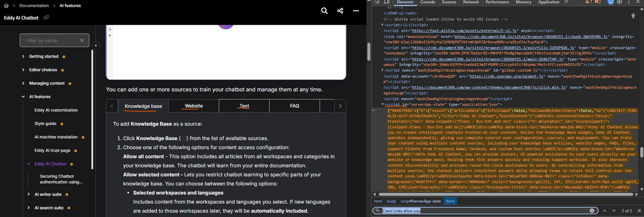Open the share article icon
This screenshot has width=644, height=217.
pyautogui.click(x=340, y=11)
